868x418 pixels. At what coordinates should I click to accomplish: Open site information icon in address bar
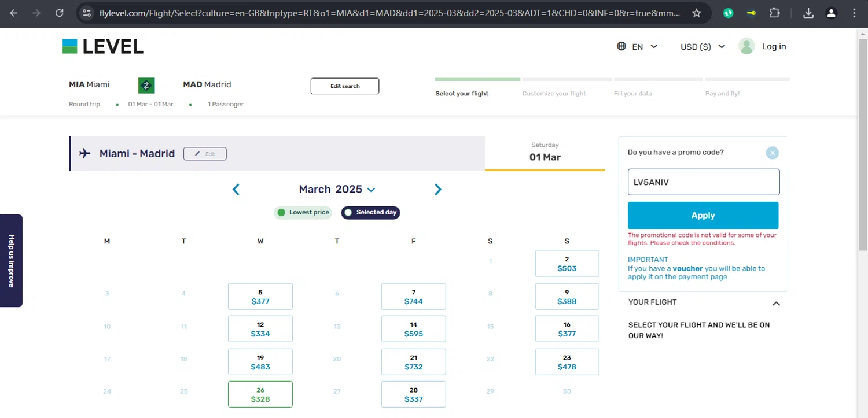point(86,13)
